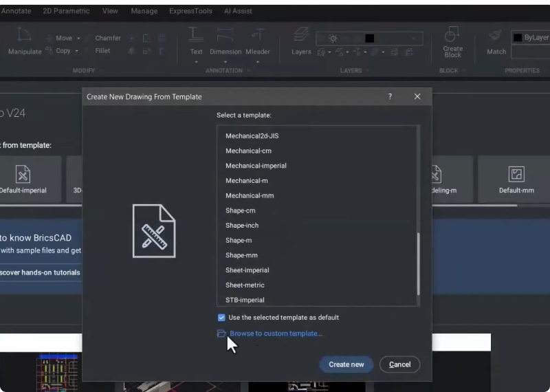550x392 pixels.
Task: Click the Create Block icon
Action: point(452,34)
